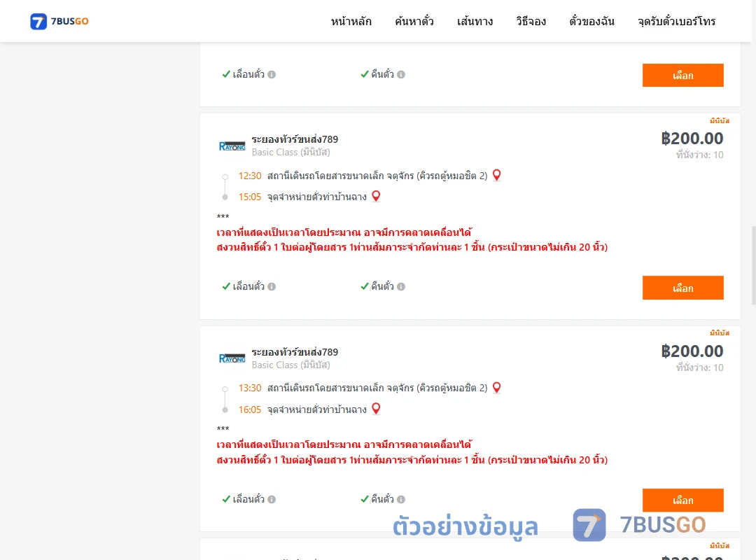This screenshot has width=756, height=560.
Task: Click มินิบัส tag on 12:30 trip card
Action: click(x=720, y=120)
